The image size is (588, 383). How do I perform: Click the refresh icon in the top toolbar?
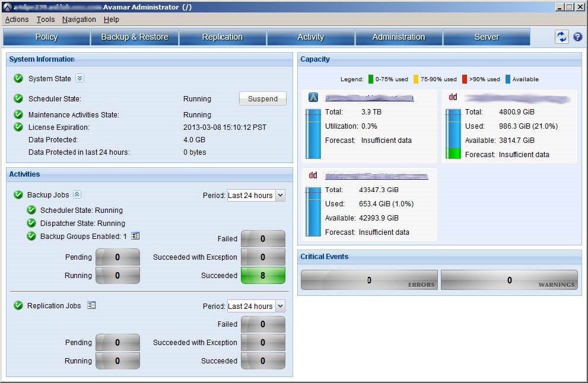[561, 37]
